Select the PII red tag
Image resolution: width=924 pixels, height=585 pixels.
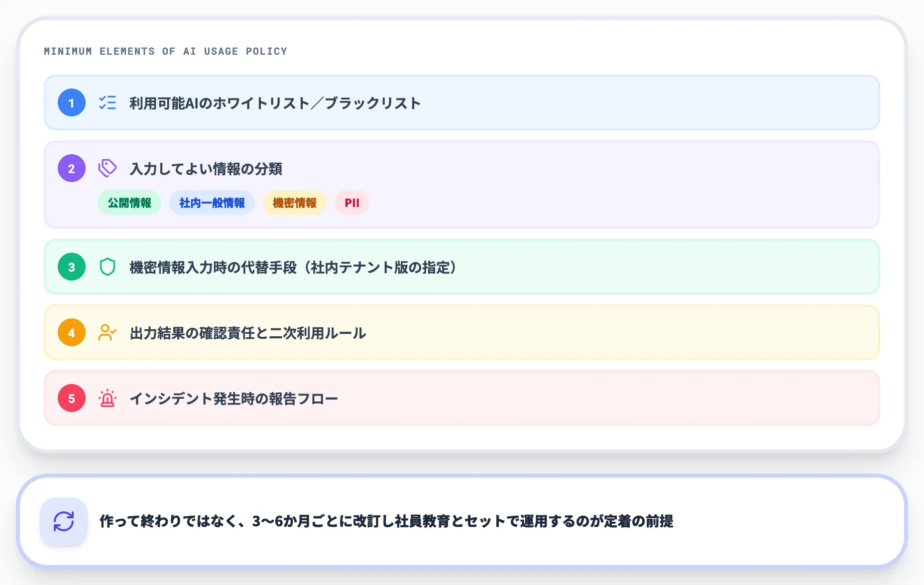(352, 203)
